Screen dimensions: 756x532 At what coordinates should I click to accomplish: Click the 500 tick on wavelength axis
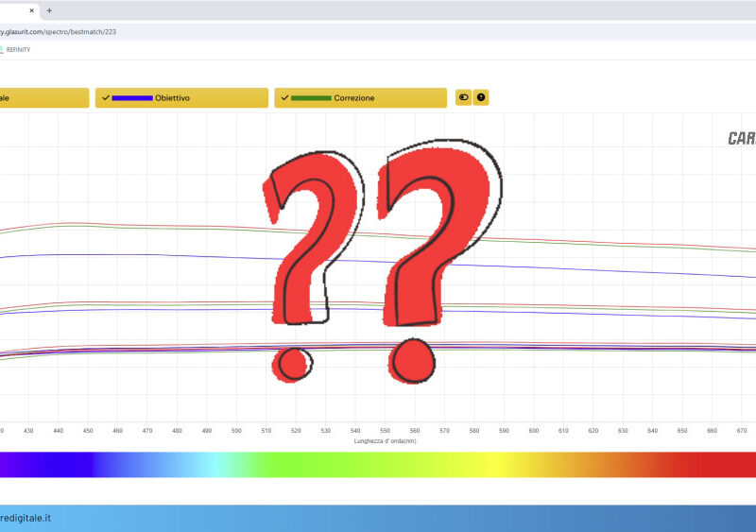[236, 431]
